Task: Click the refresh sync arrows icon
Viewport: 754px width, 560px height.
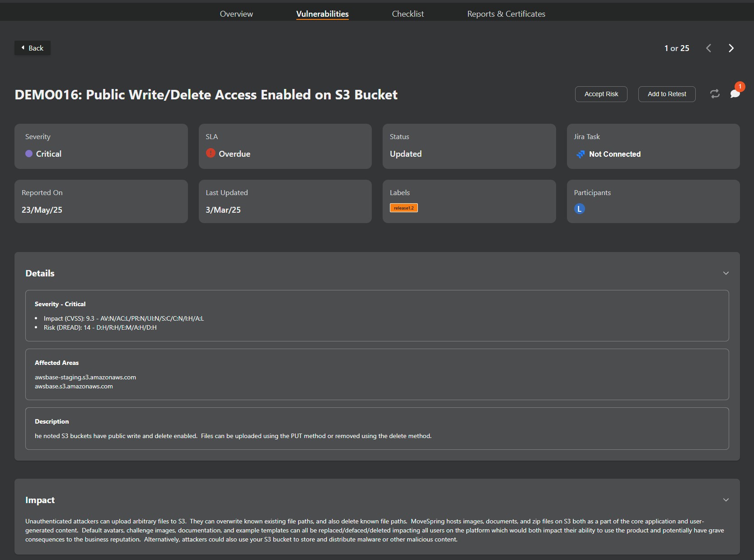Action: pyautogui.click(x=715, y=94)
